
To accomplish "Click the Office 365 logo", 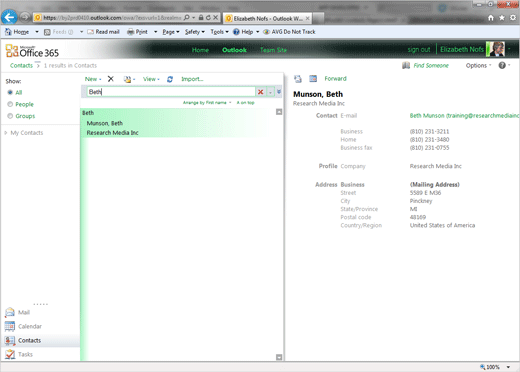I will (x=32, y=51).
